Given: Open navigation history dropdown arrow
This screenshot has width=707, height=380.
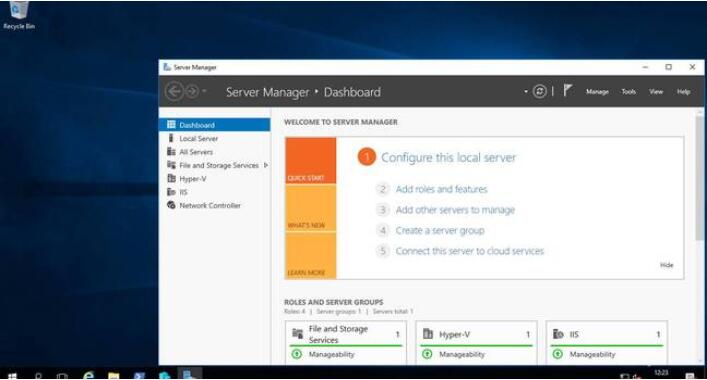Looking at the screenshot, I should [204, 91].
